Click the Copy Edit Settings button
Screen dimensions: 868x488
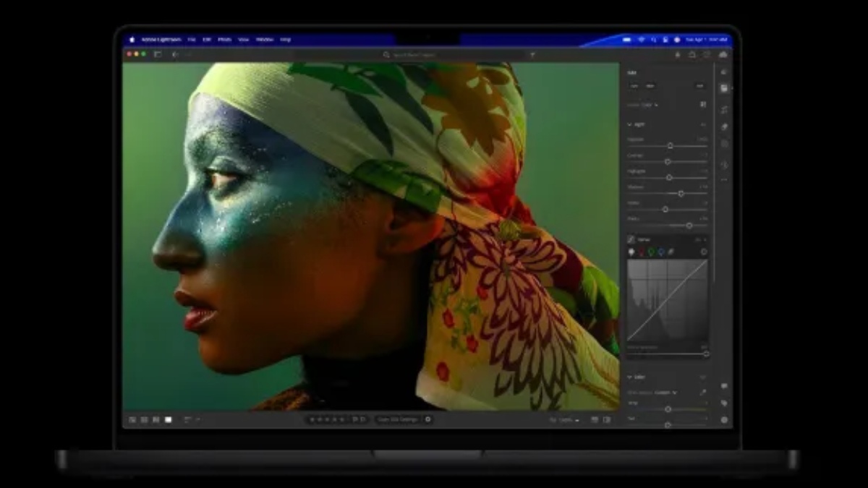tap(398, 419)
